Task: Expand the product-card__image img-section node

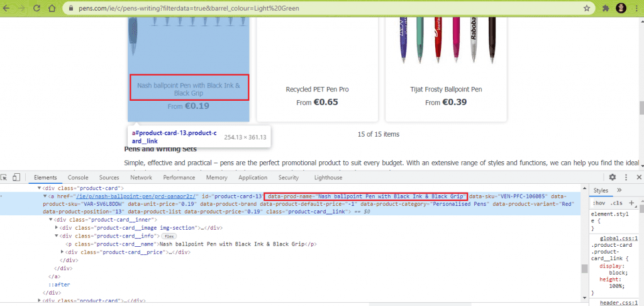Action: click(57, 227)
